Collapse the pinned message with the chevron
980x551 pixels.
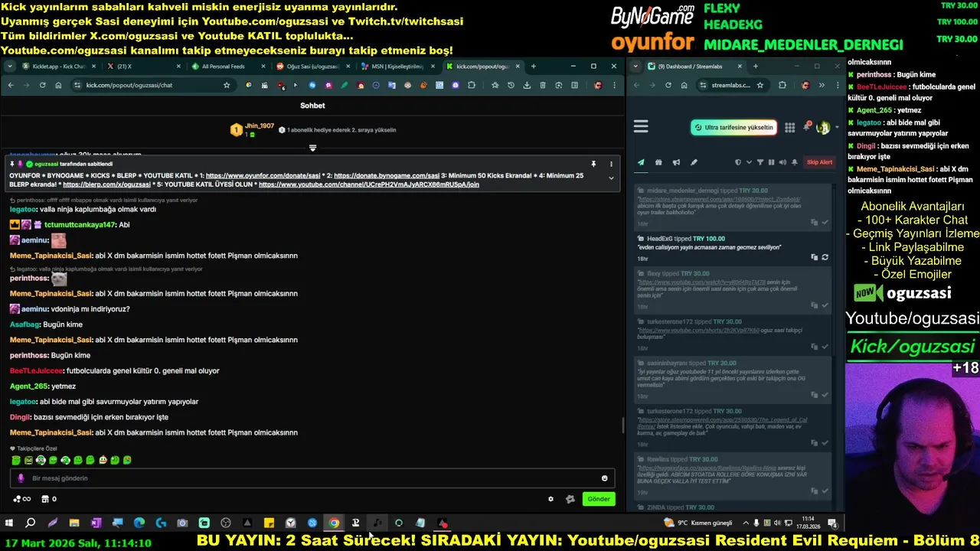point(611,178)
